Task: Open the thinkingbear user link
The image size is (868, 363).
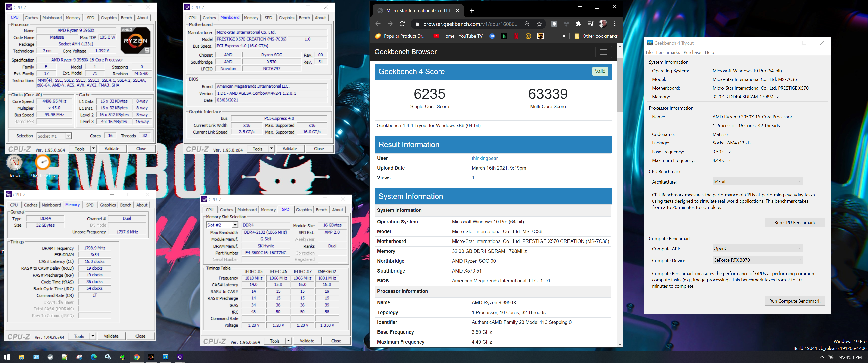Action: [x=484, y=158]
